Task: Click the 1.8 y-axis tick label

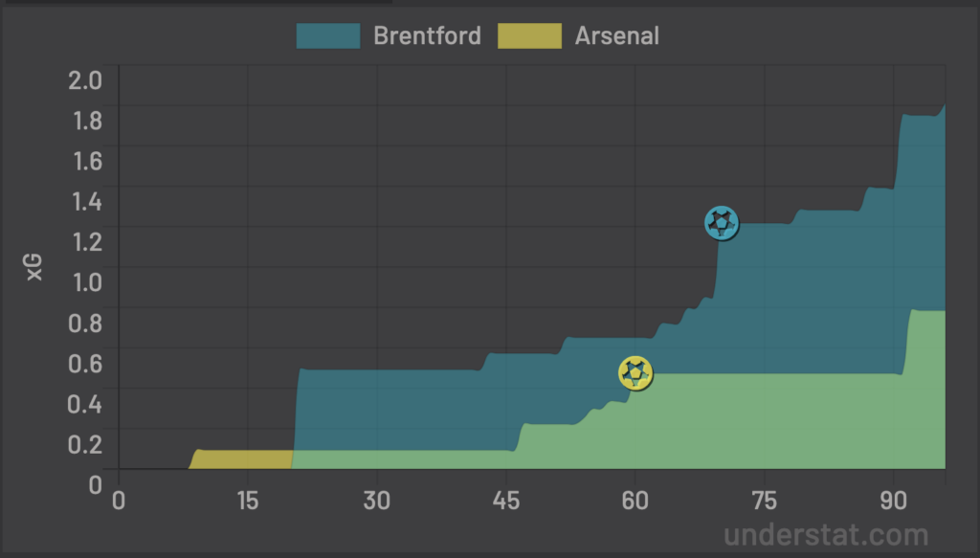Action: point(85,121)
